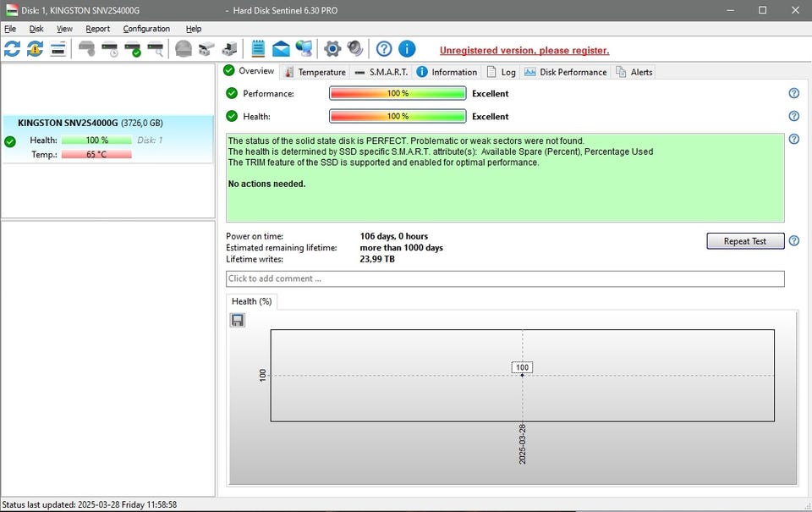This screenshot has width=812, height=512.
Task: Switch to the Disk Performance tab
Action: tap(566, 72)
